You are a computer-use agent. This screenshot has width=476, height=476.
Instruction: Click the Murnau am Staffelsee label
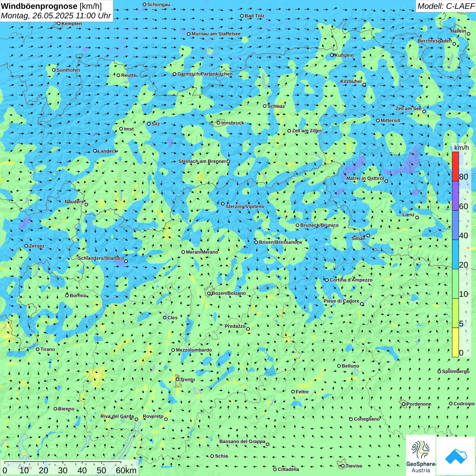[x=216, y=34]
